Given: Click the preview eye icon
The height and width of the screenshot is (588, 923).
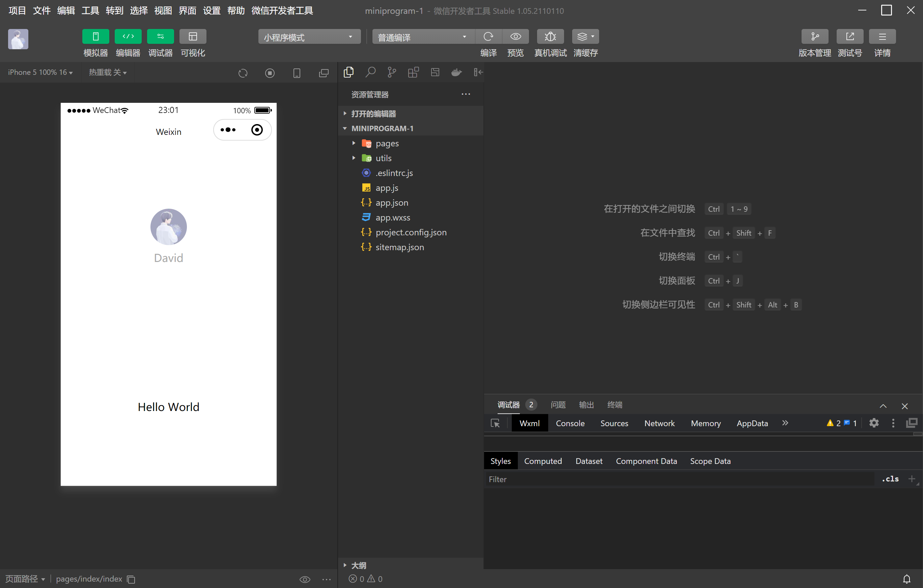Looking at the screenshot, I should 515,37.
